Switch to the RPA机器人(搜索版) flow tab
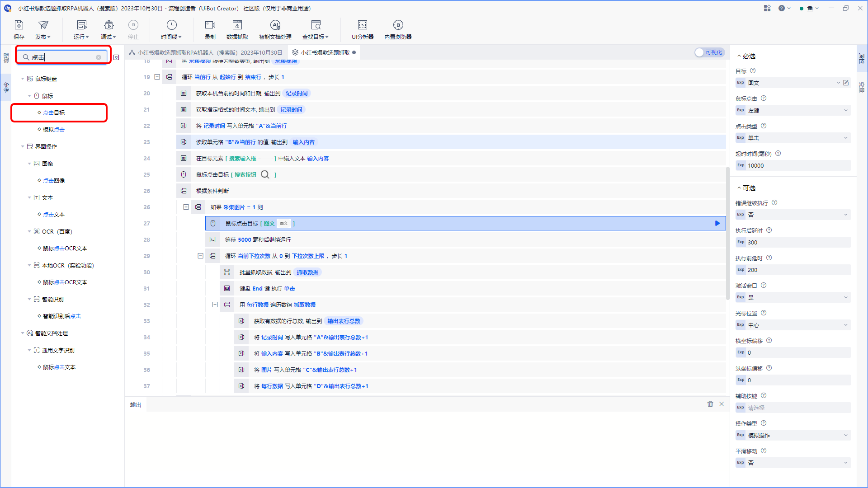The image size is (868, 488). (x=206, y=52)
